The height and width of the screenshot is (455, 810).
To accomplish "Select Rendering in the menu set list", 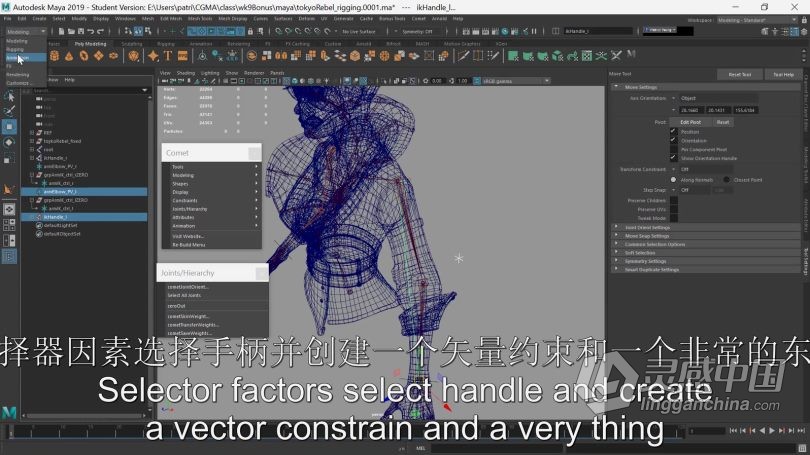I will [x=25, y=74].
